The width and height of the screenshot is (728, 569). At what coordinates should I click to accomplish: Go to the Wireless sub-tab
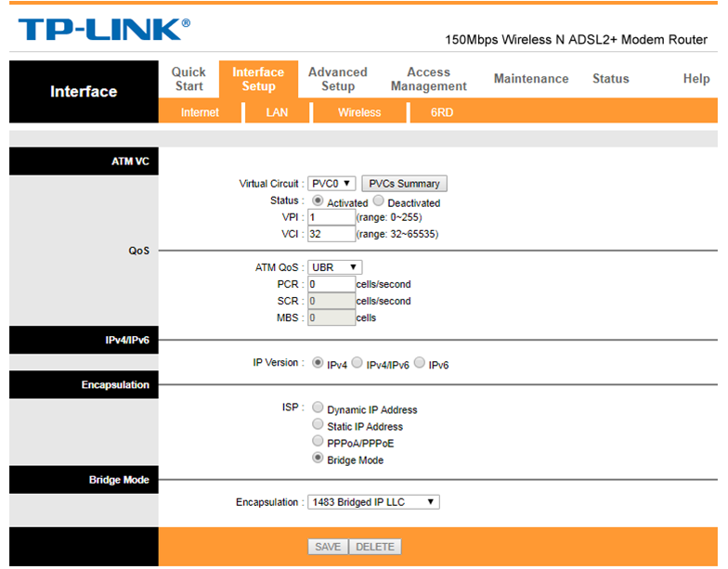pos(359,112)
